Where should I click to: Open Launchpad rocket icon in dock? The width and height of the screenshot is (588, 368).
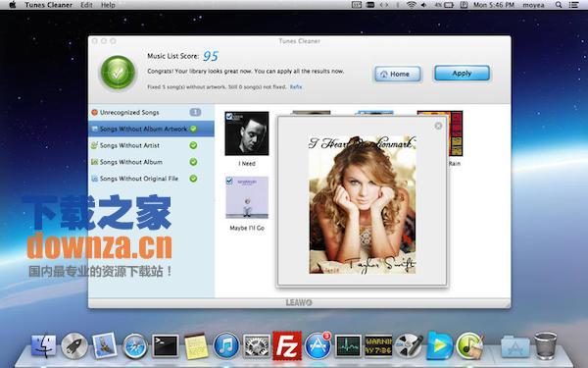click(x=74, y=345)
